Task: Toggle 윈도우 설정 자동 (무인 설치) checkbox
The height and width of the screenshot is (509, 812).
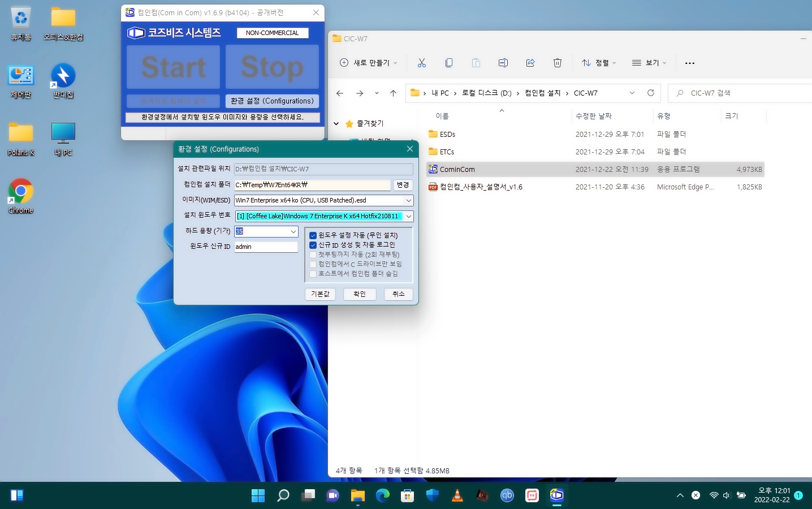Action: tap(313, 235)
